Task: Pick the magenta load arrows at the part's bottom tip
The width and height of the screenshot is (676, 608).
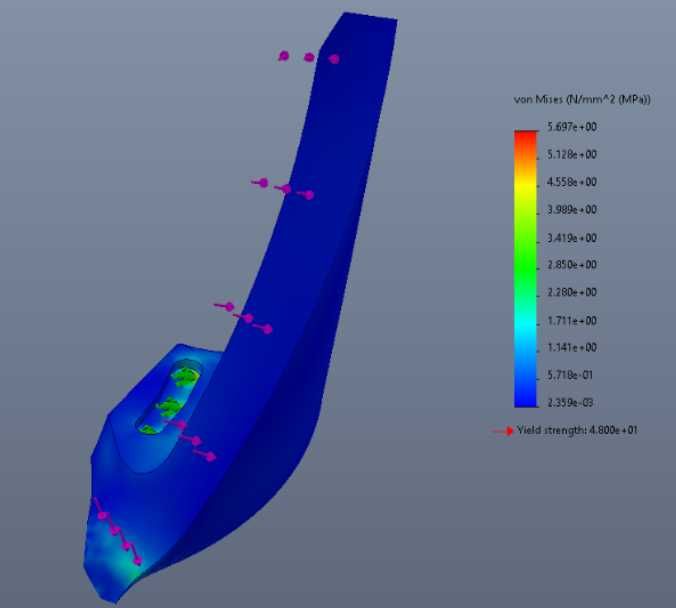Action: click(116, 531)
